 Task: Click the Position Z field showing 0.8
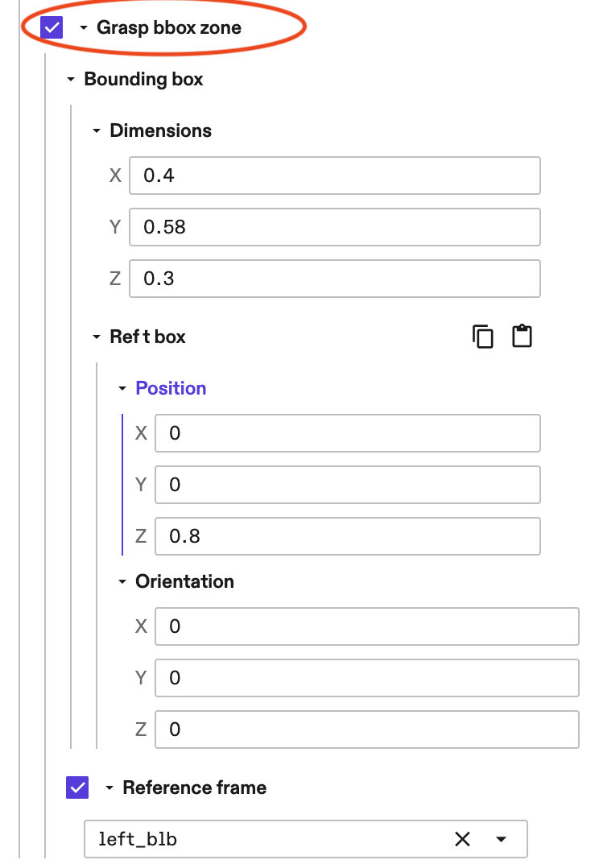tap(347, 536)
